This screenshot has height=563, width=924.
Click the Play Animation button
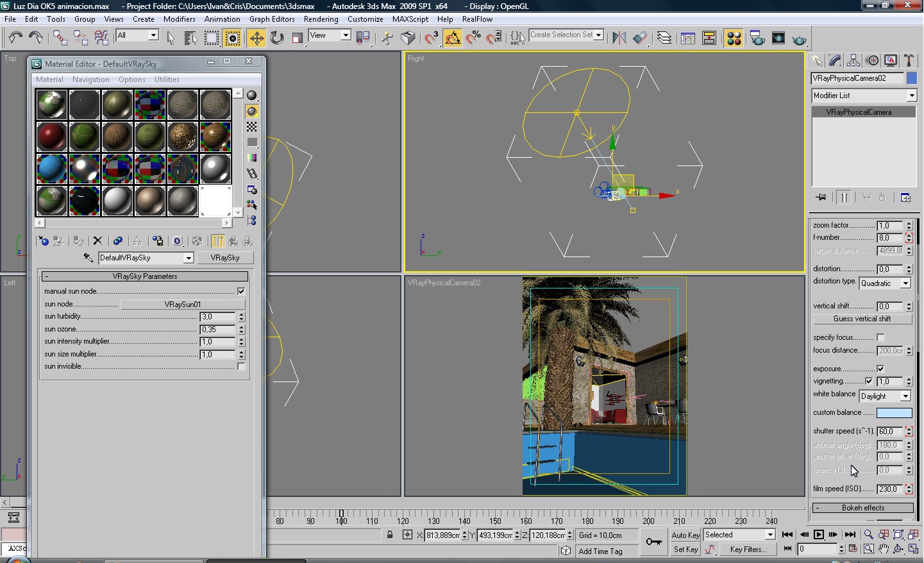819,535
